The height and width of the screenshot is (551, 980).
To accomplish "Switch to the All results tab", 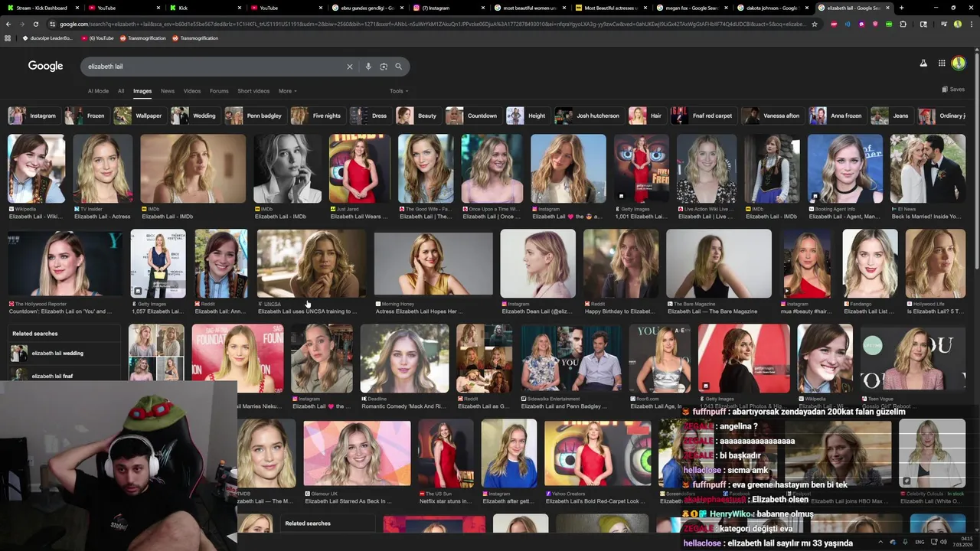I will pyautogui.click(x=121, y=91).
